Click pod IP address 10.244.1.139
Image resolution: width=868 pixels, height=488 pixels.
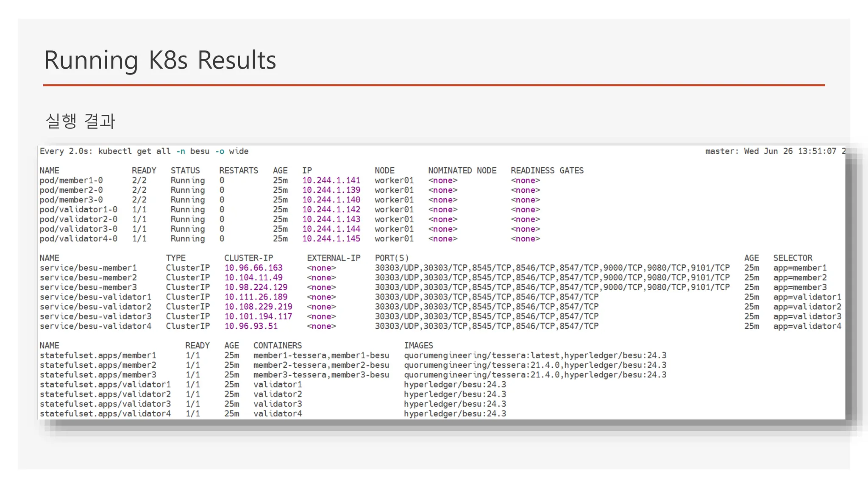tap(331, 190)
